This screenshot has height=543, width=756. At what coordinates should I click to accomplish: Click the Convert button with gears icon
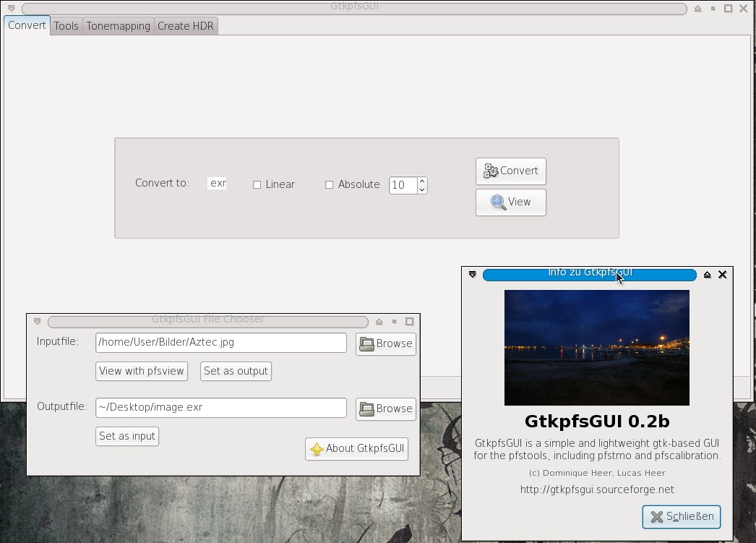tap(510, 171)
